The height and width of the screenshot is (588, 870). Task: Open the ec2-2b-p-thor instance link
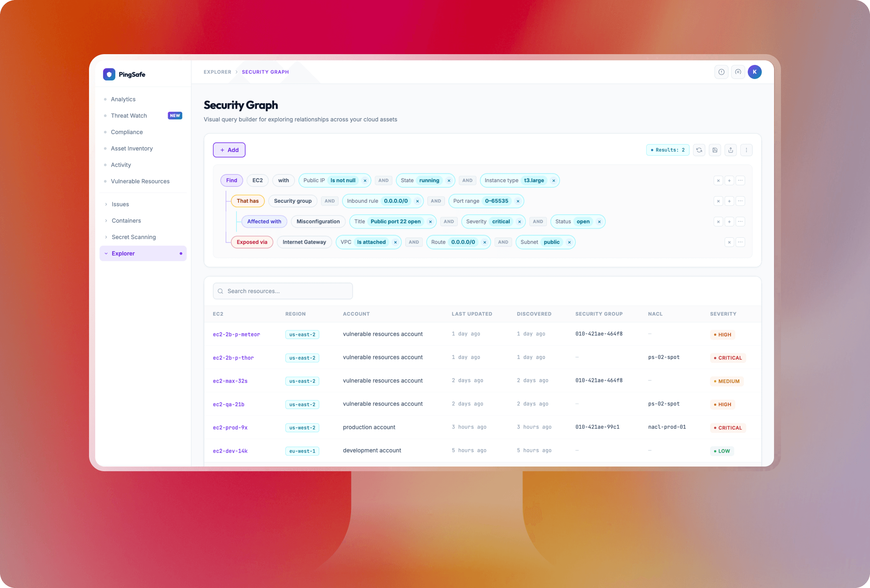point(233,358)
